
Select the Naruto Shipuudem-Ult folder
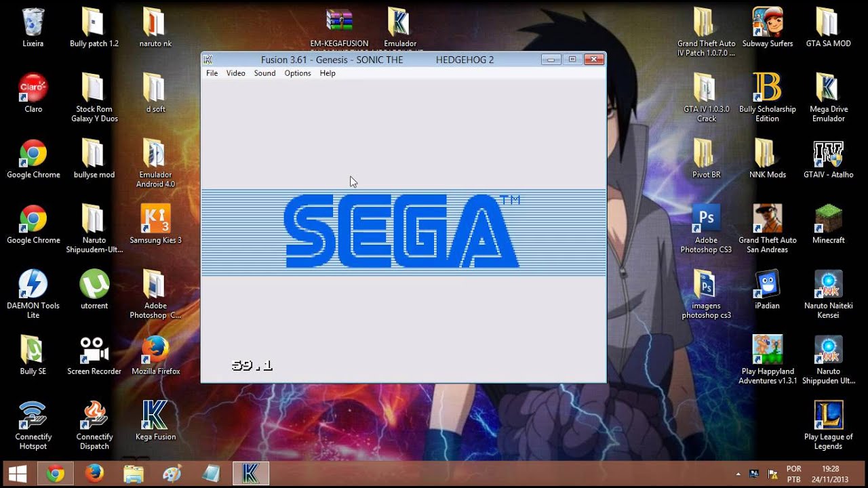pyautogui.click(x=94, y=229)
